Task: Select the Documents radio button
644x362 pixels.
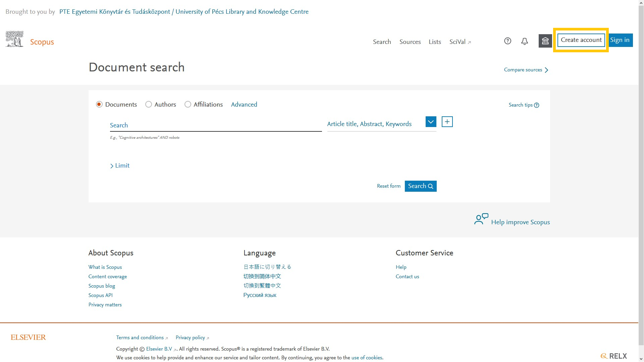Action: pos(99,105)
